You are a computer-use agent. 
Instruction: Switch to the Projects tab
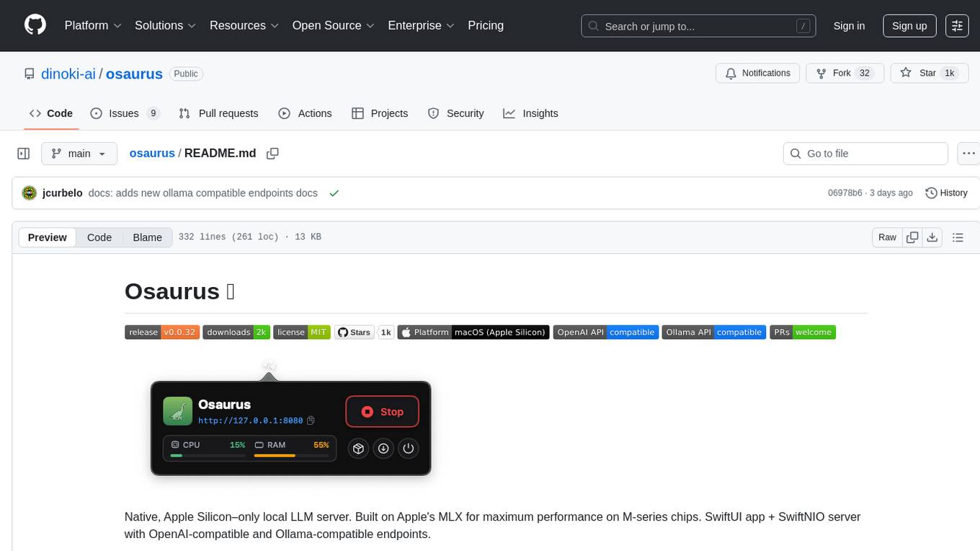[x=380, y=113]
